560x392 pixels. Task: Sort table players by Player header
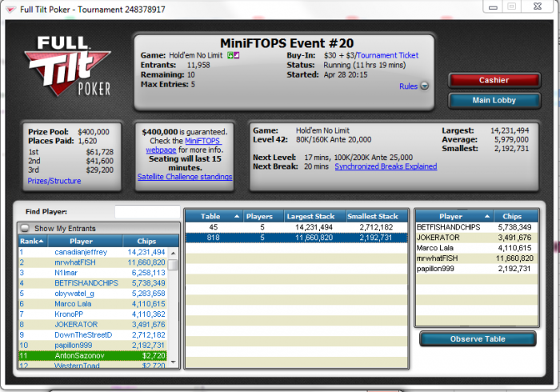click(x=454, y=216)
